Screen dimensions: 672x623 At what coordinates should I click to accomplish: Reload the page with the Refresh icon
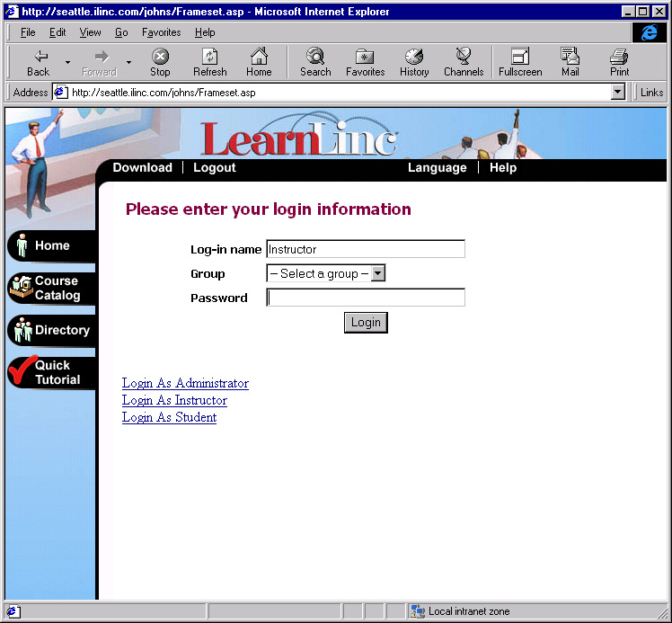pos(209,63)
